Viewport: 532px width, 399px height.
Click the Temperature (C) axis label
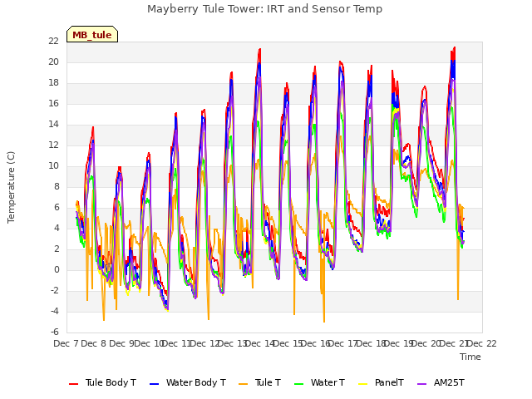point(11,187)
